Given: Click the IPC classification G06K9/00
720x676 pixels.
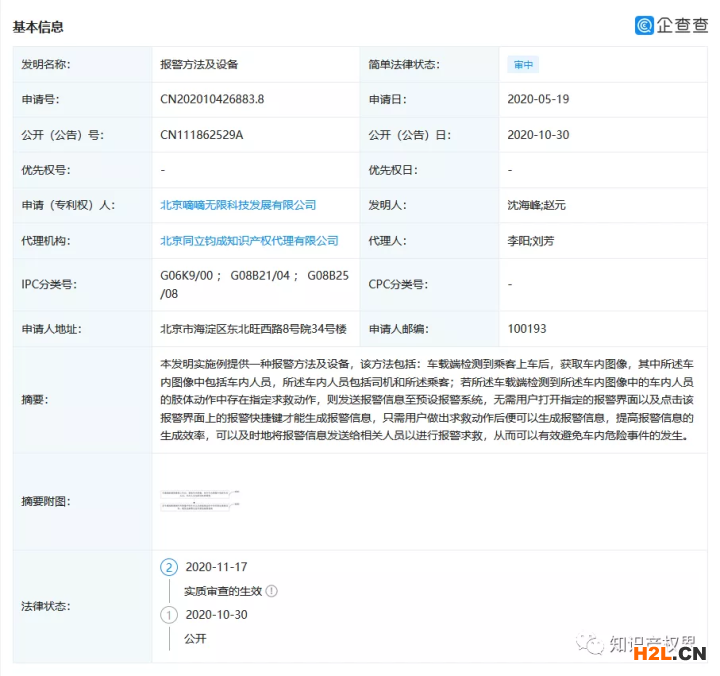Looking at the screenshot, I should coord(190,275).
